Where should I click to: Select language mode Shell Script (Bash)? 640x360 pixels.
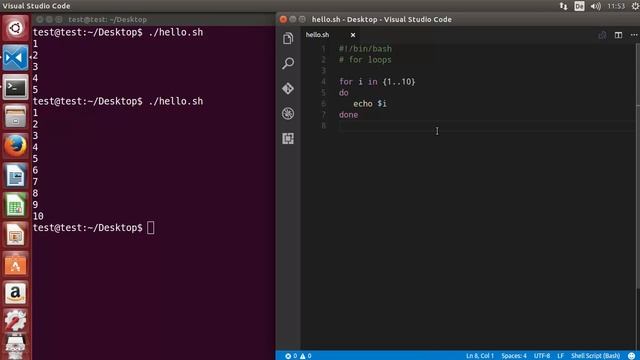coord(596,356)
